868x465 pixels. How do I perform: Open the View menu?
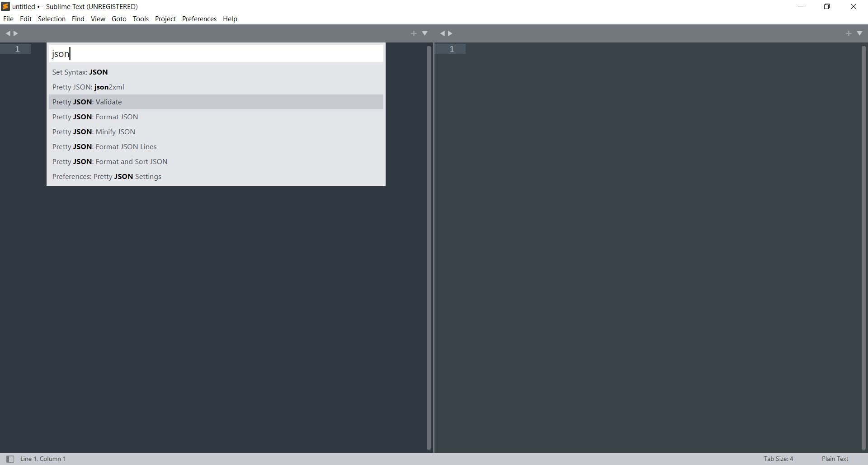coord(98,19)
